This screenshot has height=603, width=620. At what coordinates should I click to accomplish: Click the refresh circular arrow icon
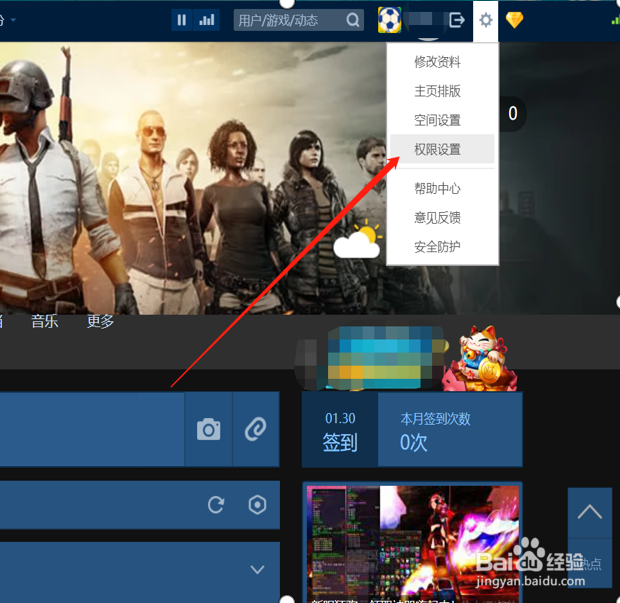click(216, 505)
